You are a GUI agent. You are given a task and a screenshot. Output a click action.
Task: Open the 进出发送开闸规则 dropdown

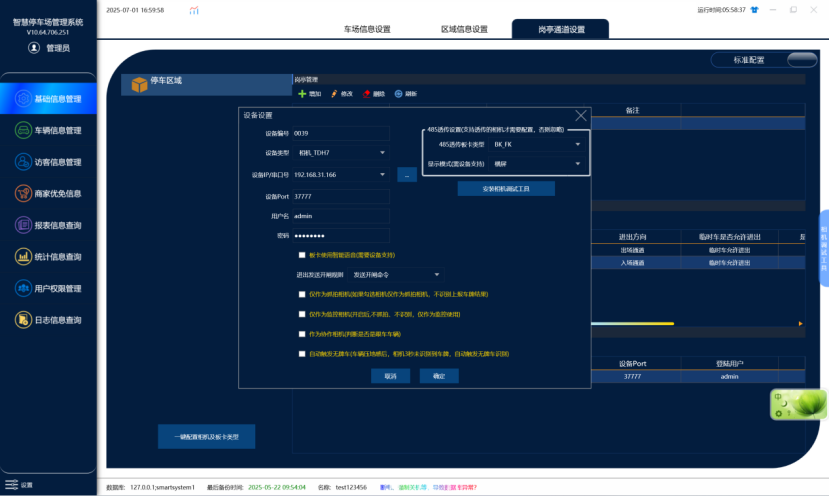click(x=396, y=275)
